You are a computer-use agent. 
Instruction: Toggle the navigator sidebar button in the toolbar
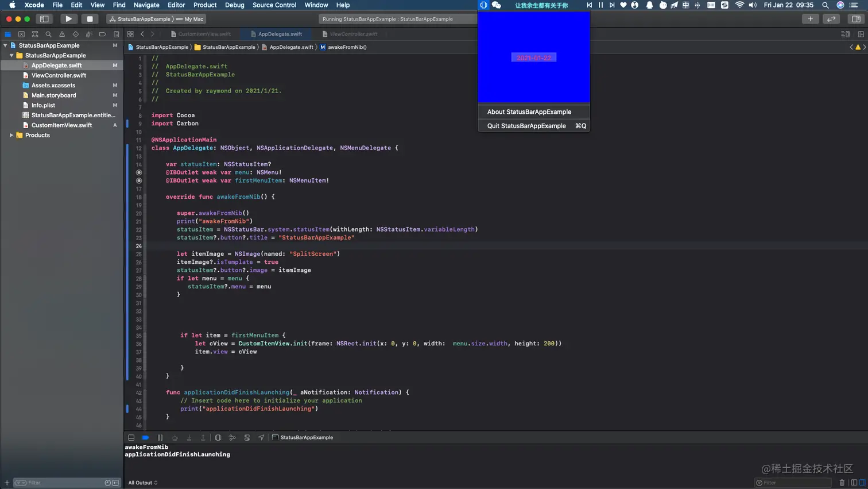(x=44, y=19)
